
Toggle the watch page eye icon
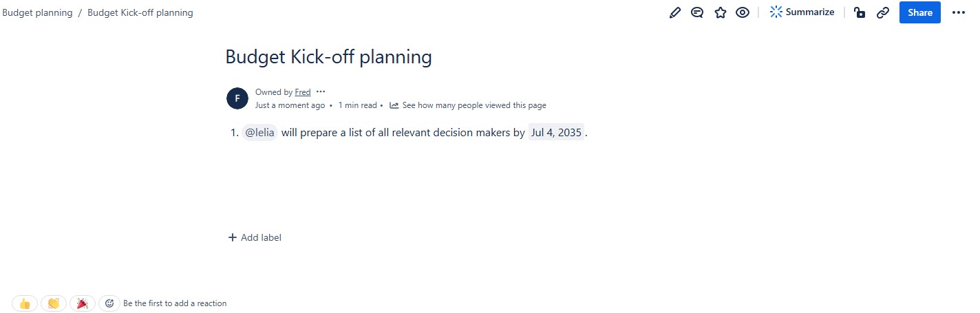pos(743,12)
